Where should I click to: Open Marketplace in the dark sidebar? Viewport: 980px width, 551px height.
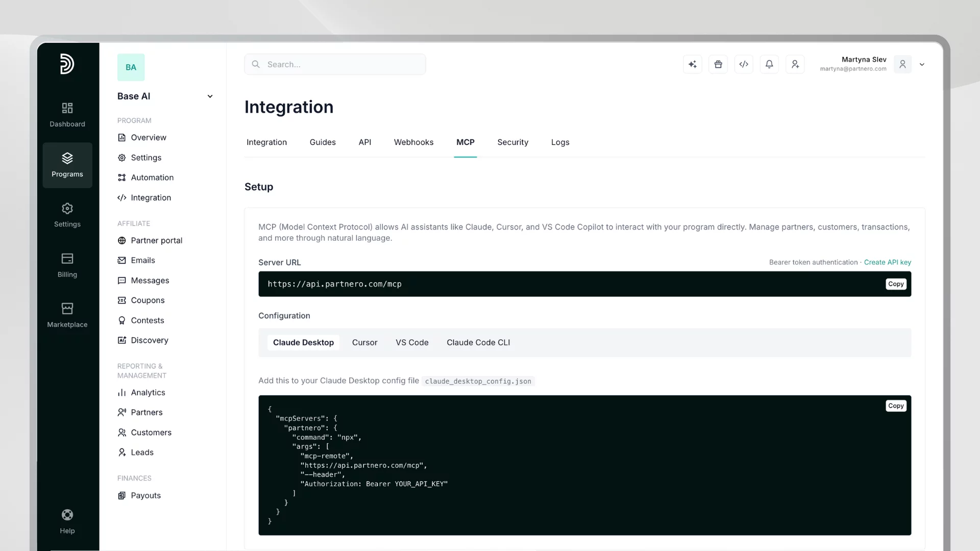(x=67, y=315)
